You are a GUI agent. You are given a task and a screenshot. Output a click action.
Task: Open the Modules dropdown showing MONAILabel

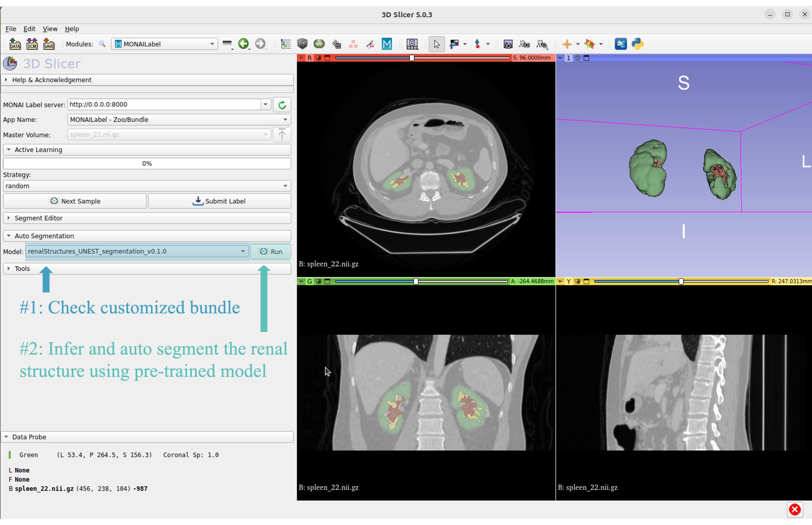pos(164,44)
